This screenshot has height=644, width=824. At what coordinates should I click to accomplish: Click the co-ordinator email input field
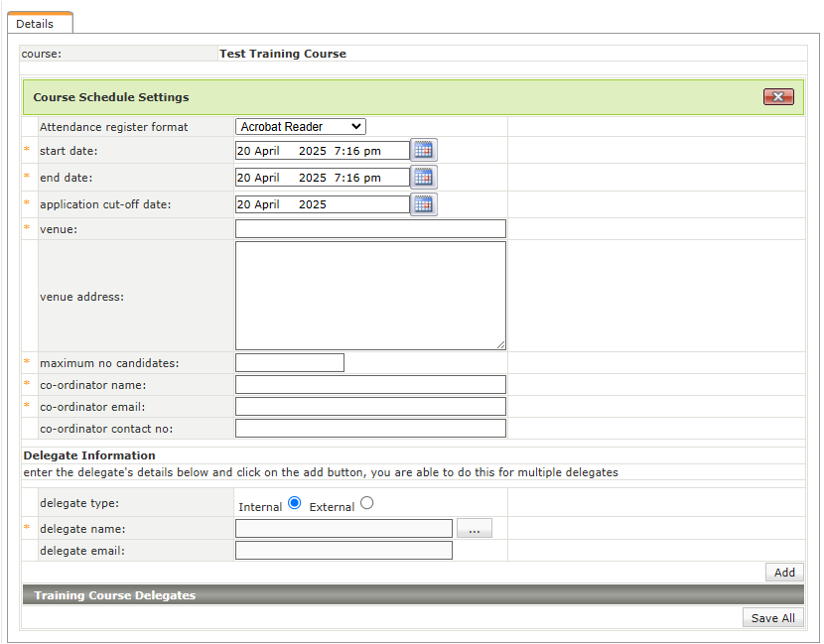370,407
